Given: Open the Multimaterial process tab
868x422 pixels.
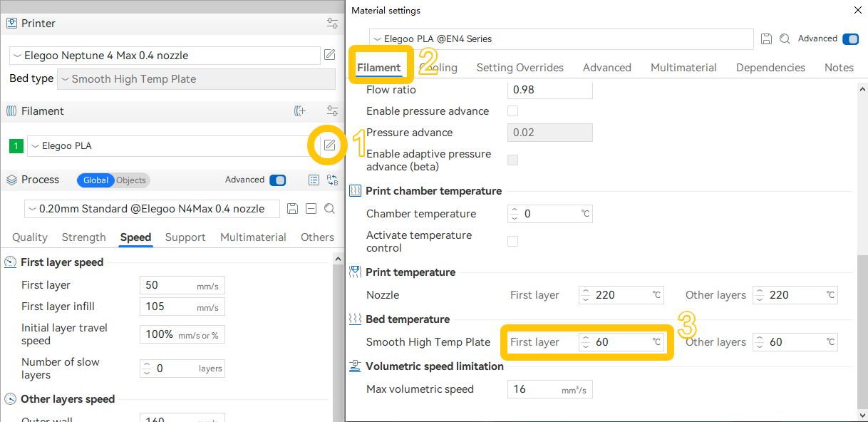Looking at the screenshot, I should (x=253, y=237).
